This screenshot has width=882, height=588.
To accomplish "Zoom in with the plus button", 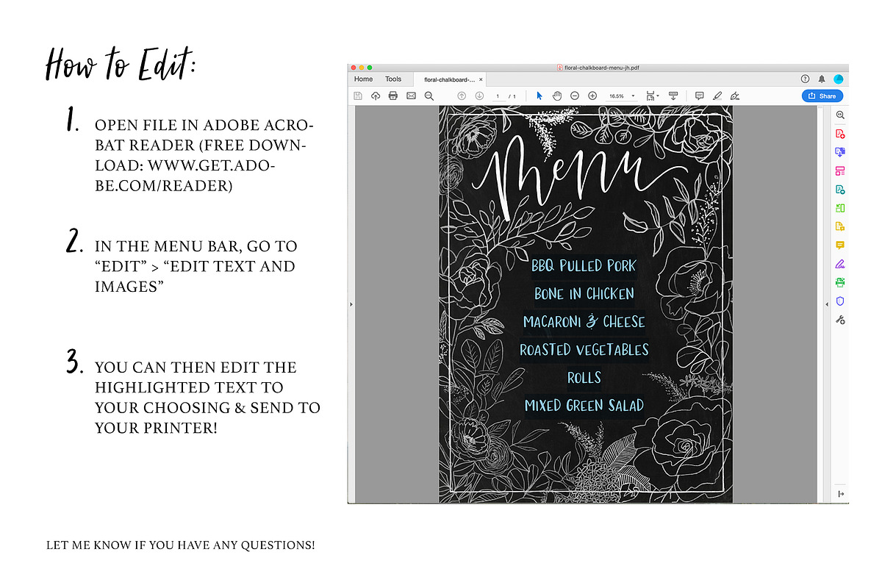I will click(592, 96).
